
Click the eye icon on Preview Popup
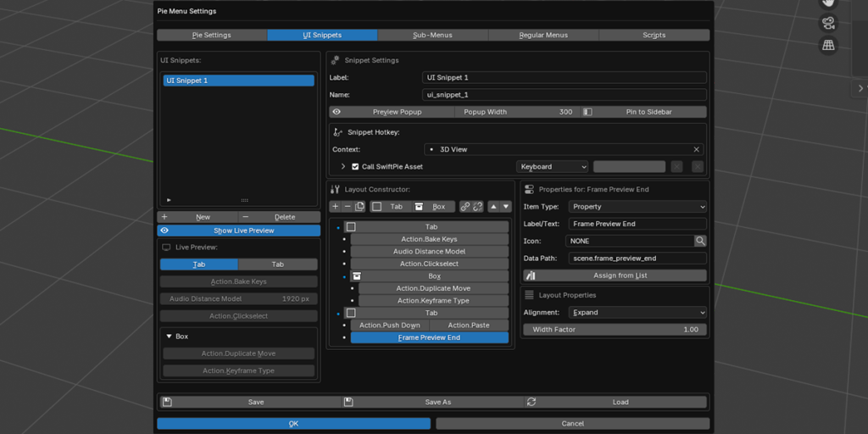(x=336, y=112)
